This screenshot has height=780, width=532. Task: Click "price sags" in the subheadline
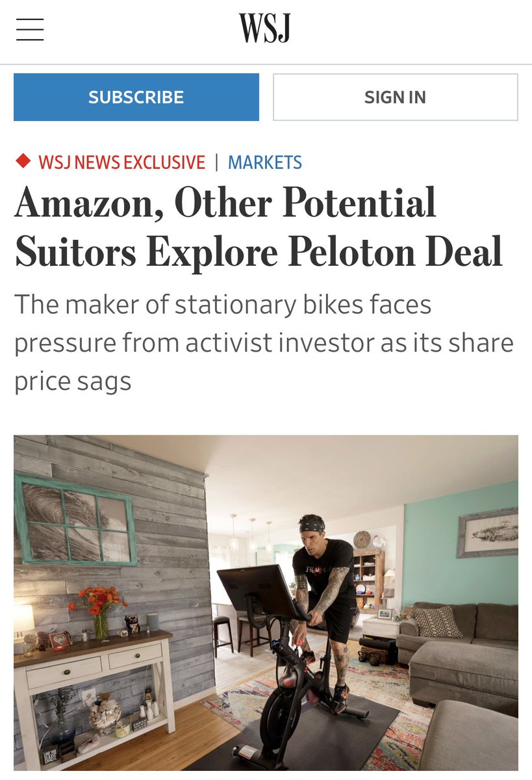73,381
